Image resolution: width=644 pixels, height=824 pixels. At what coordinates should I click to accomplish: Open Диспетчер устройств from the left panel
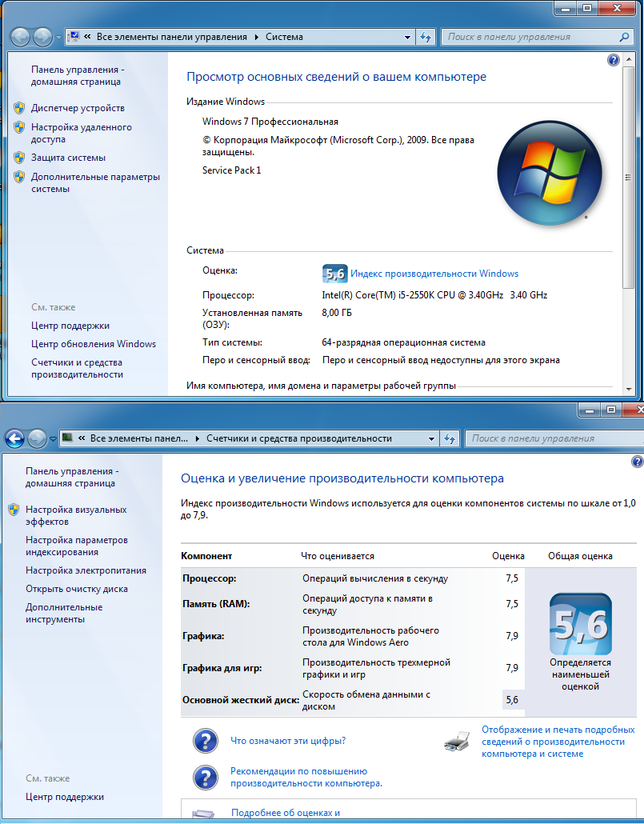78,108
